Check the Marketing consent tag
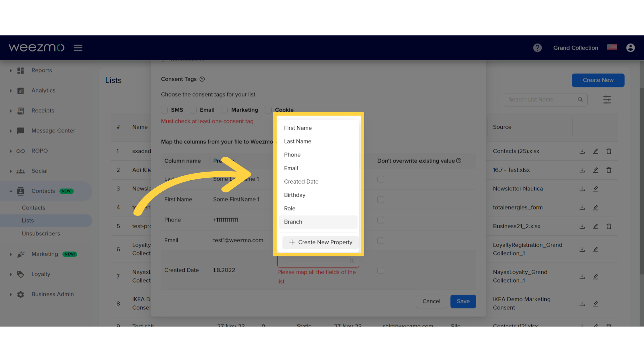 pos(224,110)
